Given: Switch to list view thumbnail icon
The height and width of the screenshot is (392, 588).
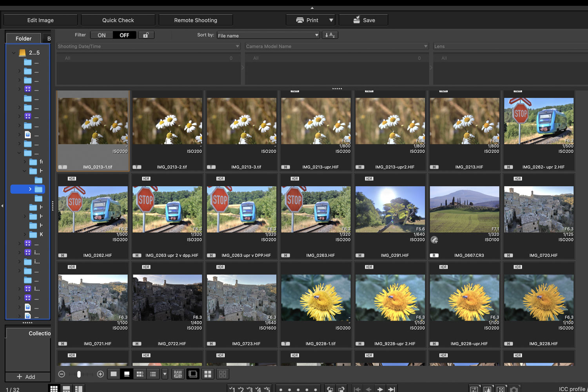Looking at the screenshot, I should point(153,374).
